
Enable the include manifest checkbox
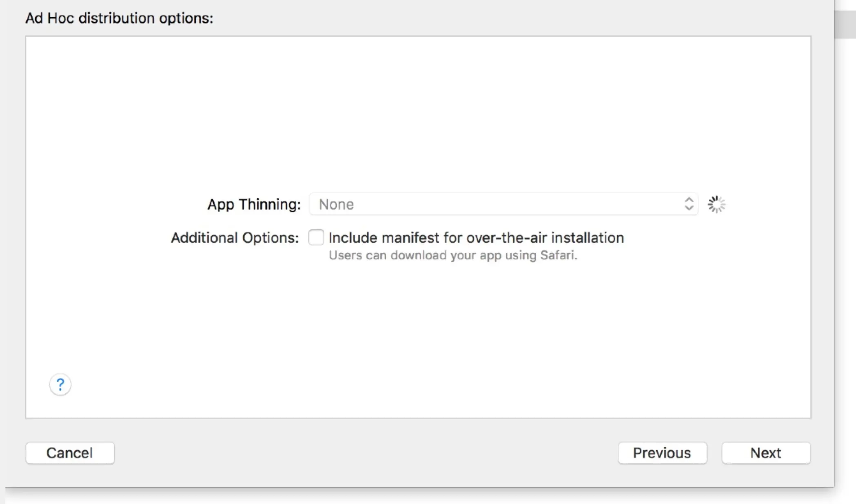316,237
